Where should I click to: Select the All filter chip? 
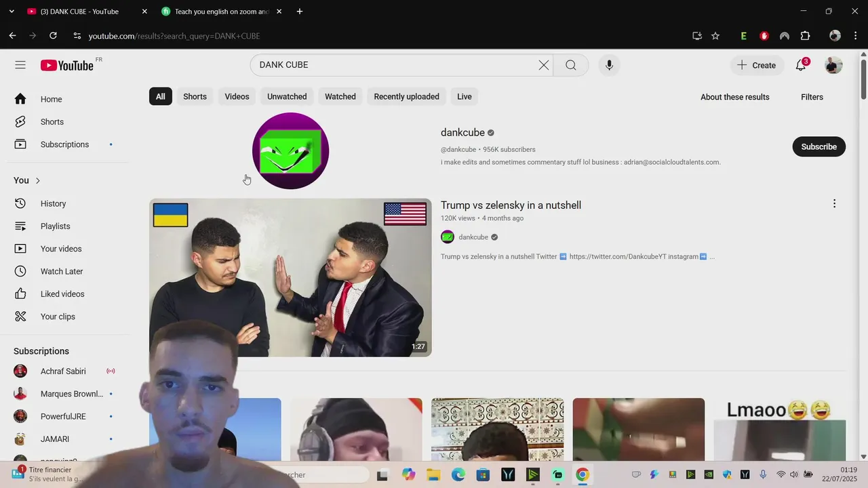click(x=161, y=97)
